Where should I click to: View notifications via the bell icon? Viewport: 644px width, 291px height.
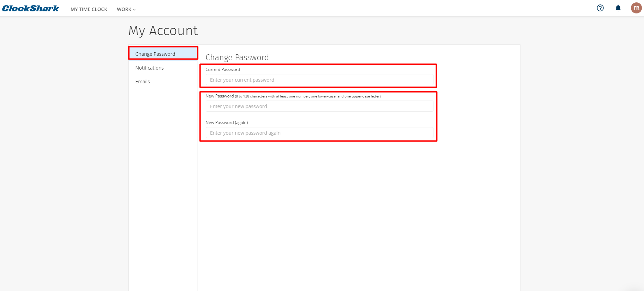click(618, 8)
